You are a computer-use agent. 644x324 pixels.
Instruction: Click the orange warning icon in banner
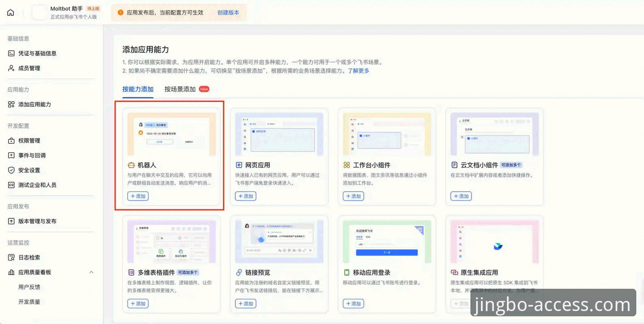120,13
